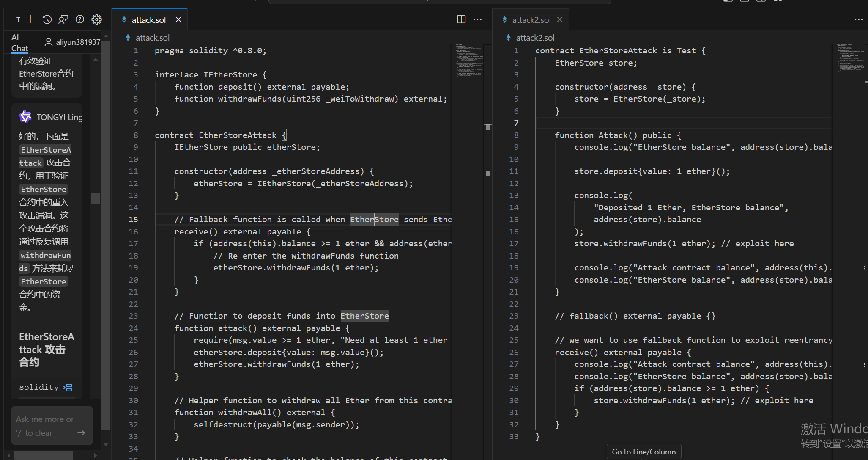Click 'IEtherStore public etherStore;' line
This screenshot has width=868, height=460.
(x=247, y=147)
